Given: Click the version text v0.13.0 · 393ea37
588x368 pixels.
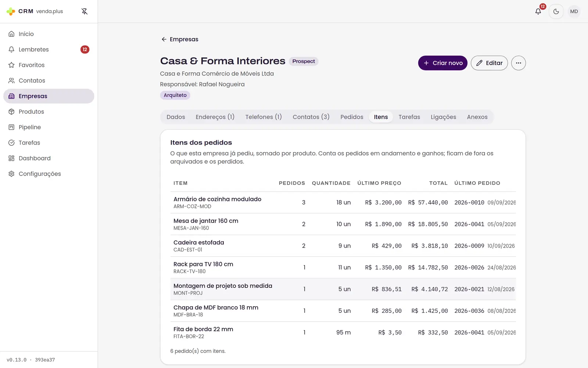Looking at the screenshot, I should tap(31, 360).
